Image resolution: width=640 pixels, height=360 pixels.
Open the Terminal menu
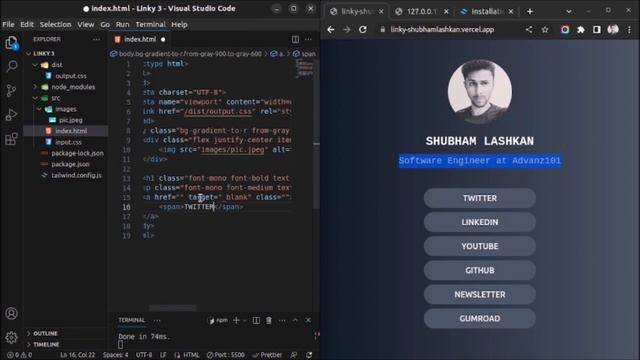point(151,24)
